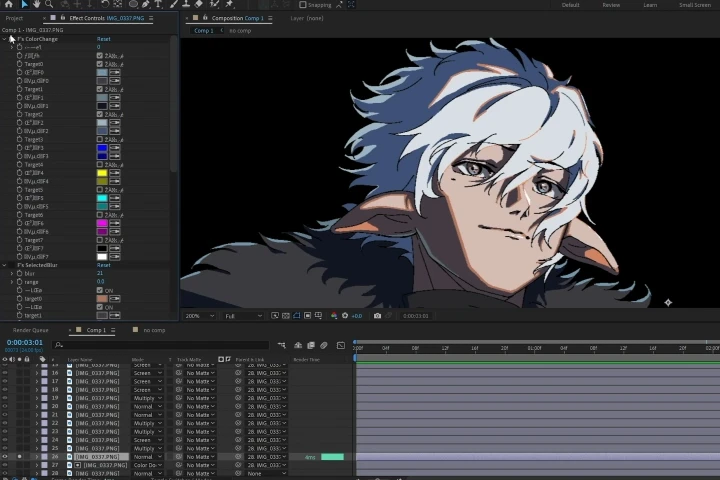The width and height of the screenshot is (720, 480).
Task: Click the region of interest icon
Action: [308, 316]
